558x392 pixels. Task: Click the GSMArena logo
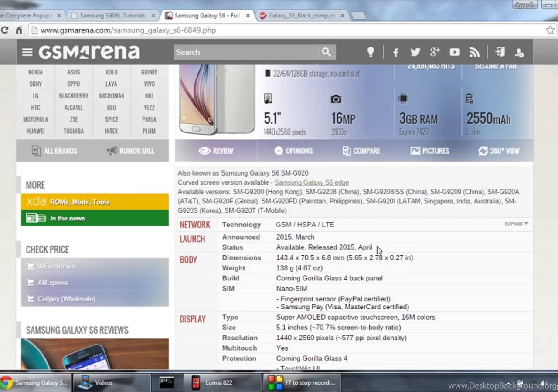click(89, 52)
